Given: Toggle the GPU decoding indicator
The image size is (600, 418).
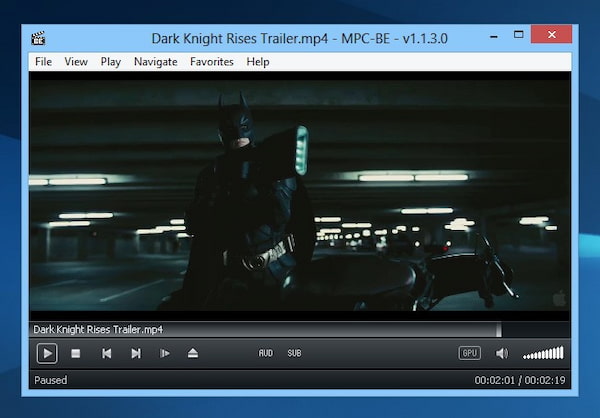Looking at the screenshot, I should click(x=470, y=353).
